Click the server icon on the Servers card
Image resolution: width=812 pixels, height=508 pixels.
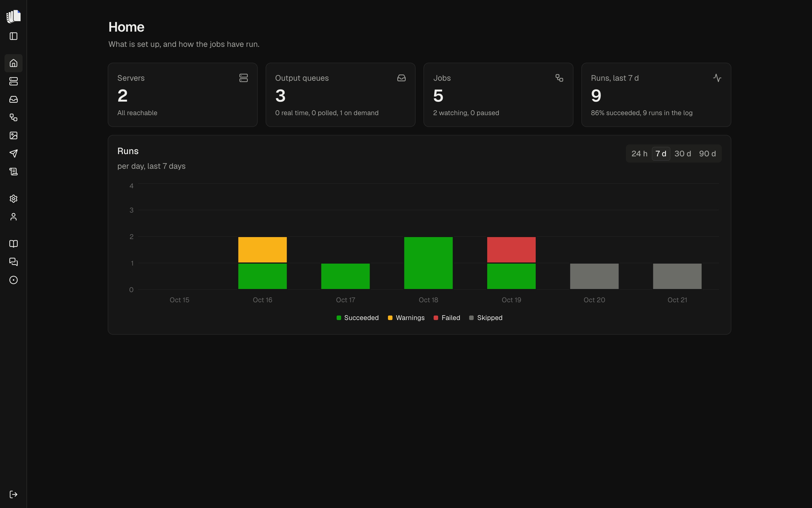[x=244, y=78]
